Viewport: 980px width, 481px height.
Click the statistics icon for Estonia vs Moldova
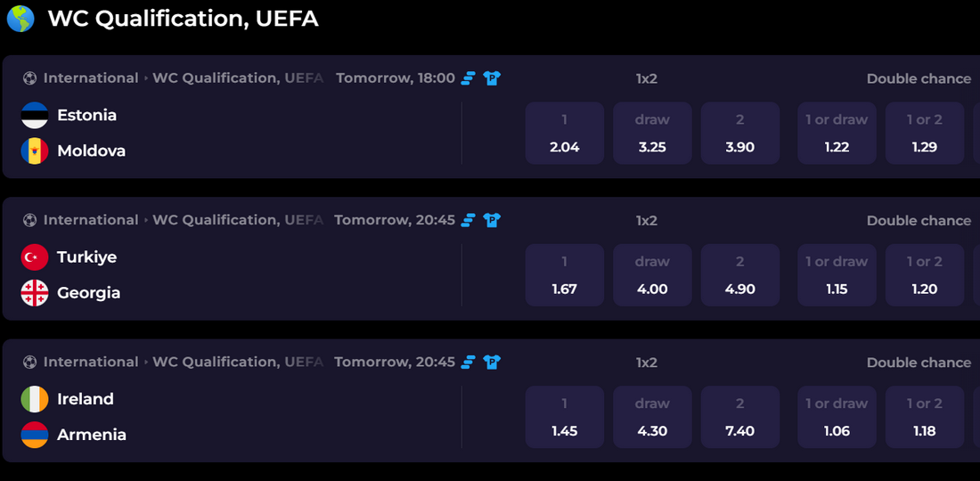point(469,78)
